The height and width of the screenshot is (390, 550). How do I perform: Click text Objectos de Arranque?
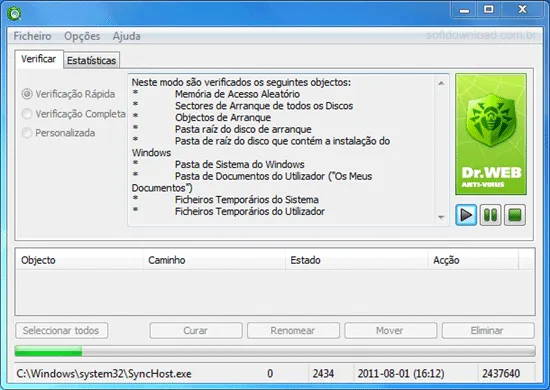coord(223,117)
